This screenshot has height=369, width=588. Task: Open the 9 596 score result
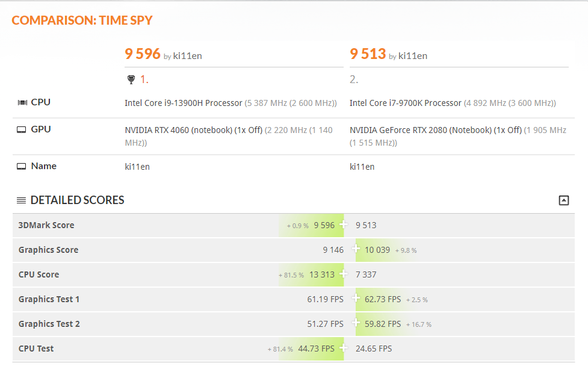[x=143, y=54]
